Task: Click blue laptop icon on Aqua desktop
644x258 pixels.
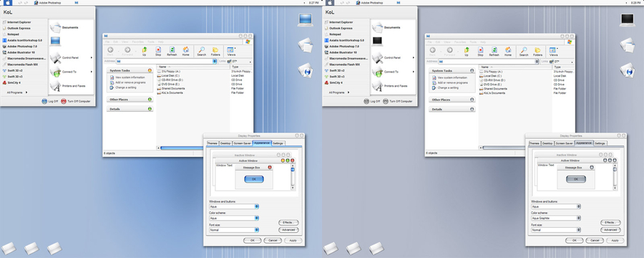Action: 305,20
